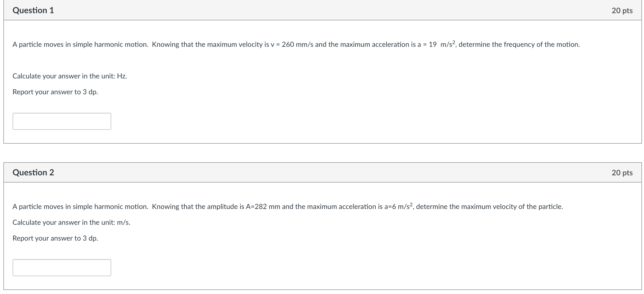Place cursor in the frequency answer field
Viewport: 644px width, 294px height.
click(x=62, y=121)
